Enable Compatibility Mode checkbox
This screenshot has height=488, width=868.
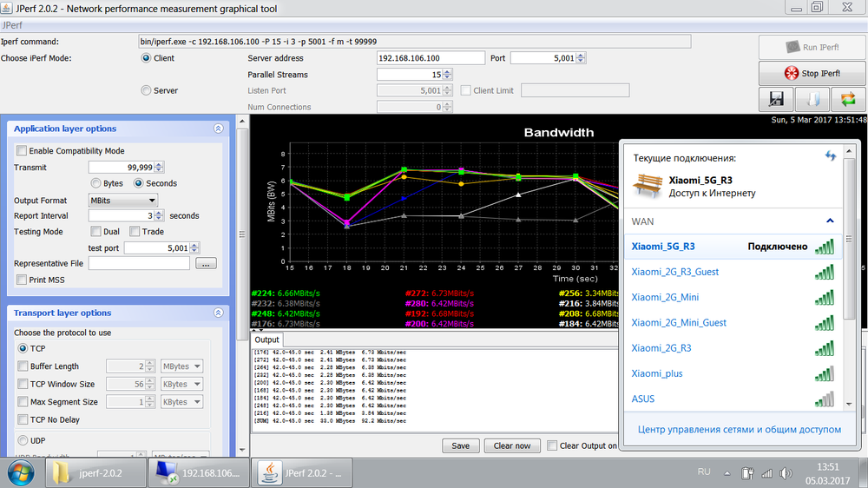[x=22, y=151]
